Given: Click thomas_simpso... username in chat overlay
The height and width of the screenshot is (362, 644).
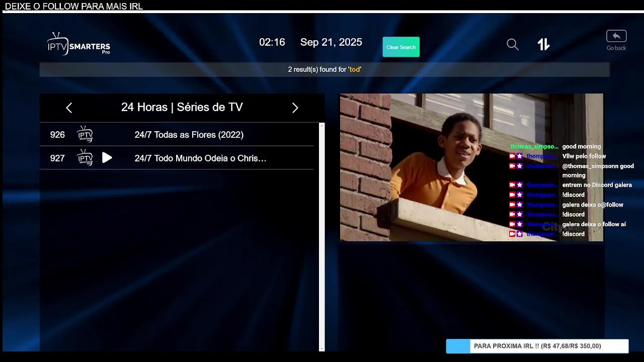Looking at the screenshot, I should pos(534,146).
